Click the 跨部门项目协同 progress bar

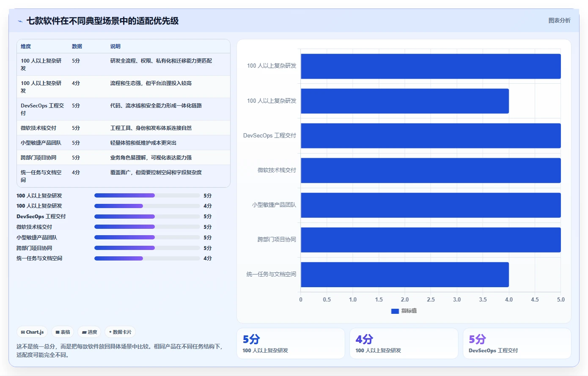coord(147,248)
